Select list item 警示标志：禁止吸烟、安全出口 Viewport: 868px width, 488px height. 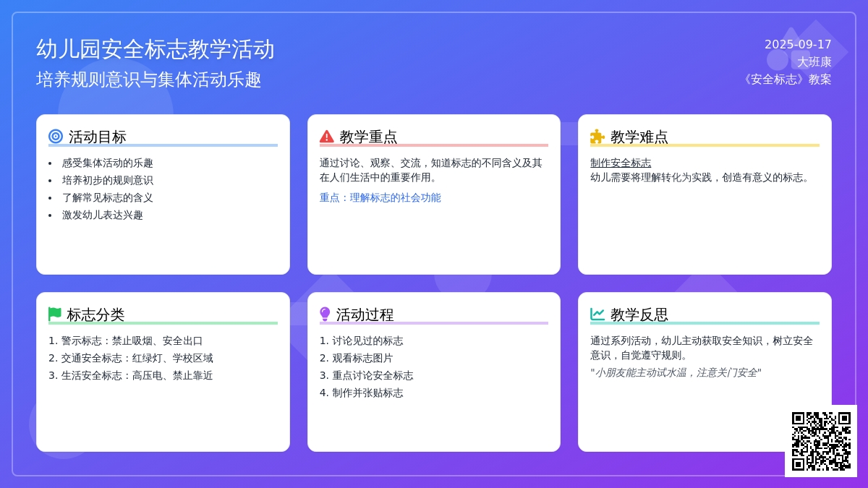pos(126,341)
